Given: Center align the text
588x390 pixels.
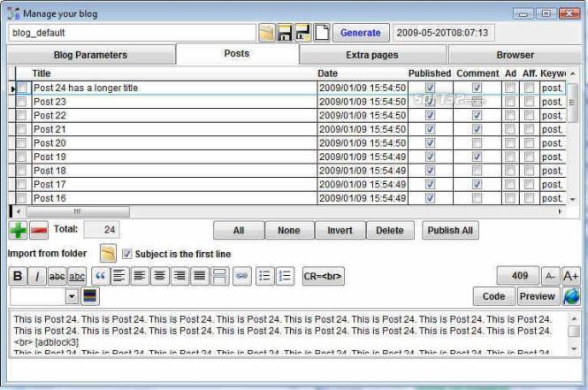Looking at the screenshot, I should [x=160, y=277].
